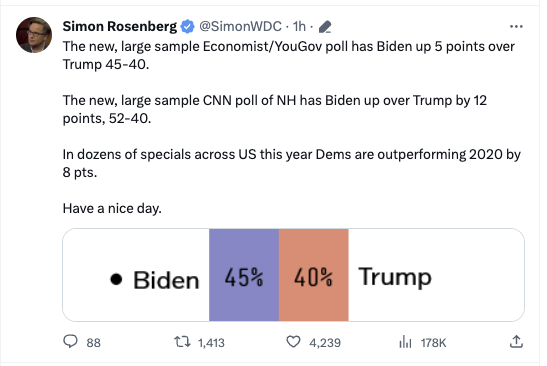547x366 pixels.
Task: Click the 88 replies count
Action: pos(93,343)
